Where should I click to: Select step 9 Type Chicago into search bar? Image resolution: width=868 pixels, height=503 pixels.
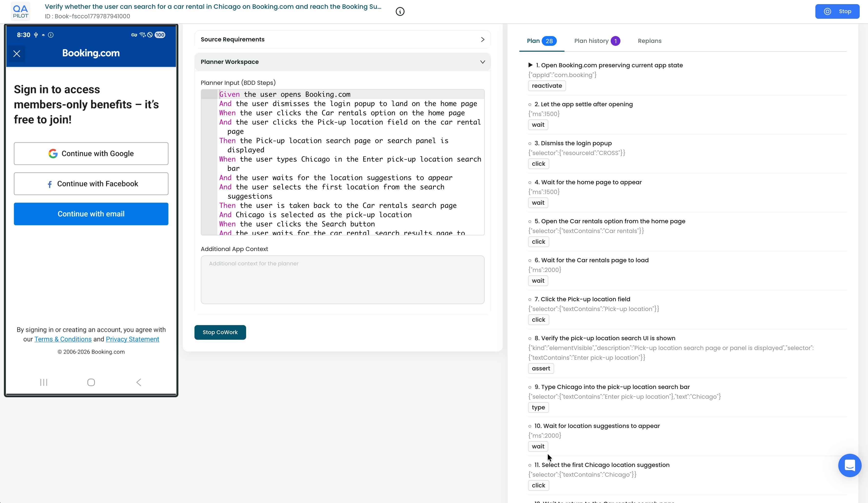pyautogui.click(x=612, y=387)
